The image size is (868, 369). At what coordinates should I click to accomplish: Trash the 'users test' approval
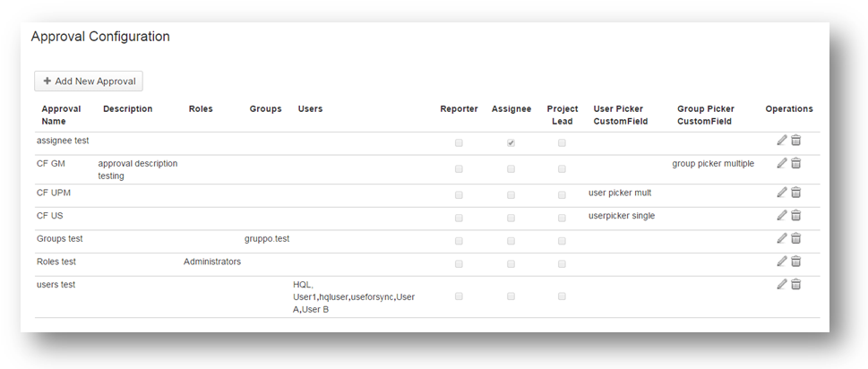pos(795,285)
